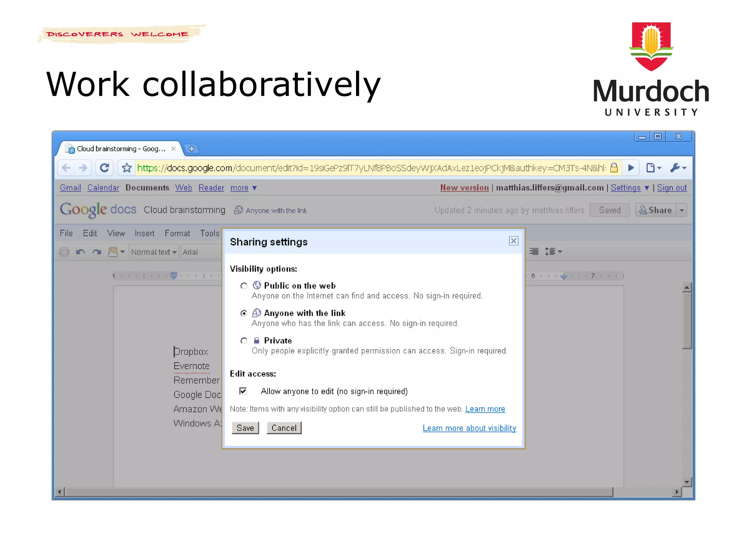Click the browser back arrow
Image resolution: width=747 pixels, height=560 pixels.
click(66, 168)
